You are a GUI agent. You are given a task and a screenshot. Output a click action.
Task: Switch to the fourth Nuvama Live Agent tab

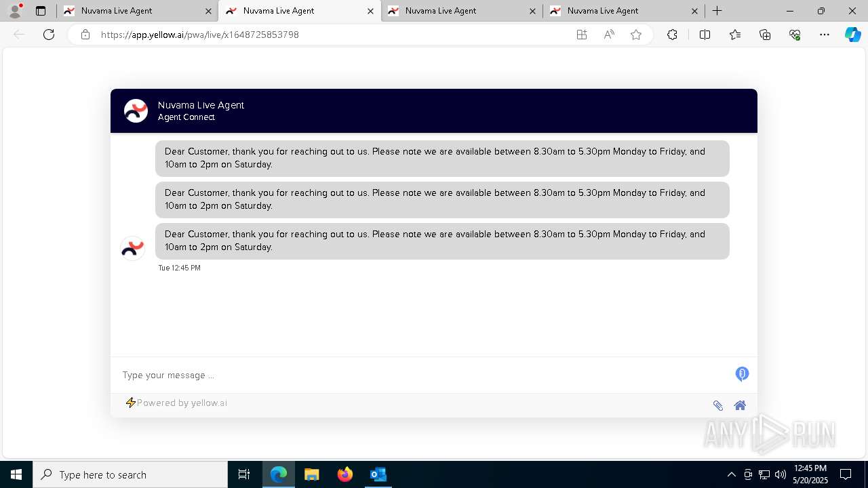coord(623,11)
